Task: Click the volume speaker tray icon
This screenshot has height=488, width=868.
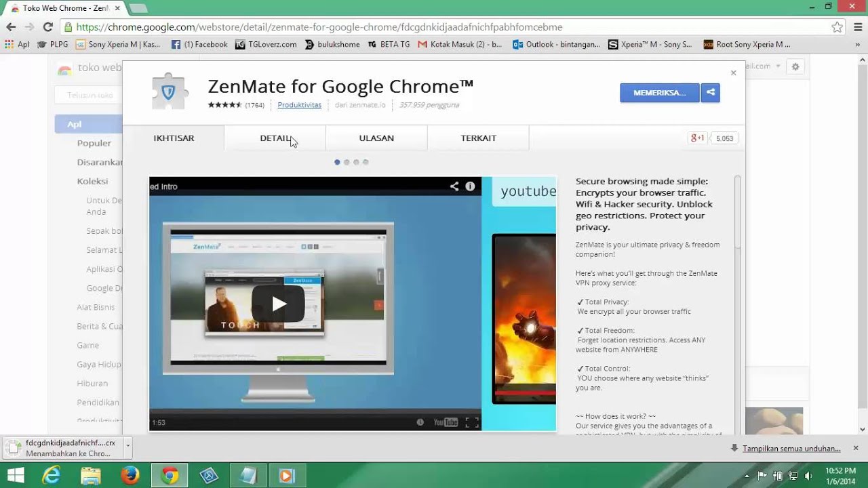Action: click(x=808, y=476)
